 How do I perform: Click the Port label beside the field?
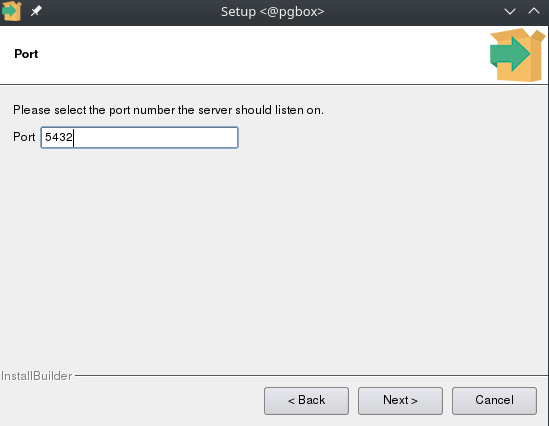[x=24, y=137]
